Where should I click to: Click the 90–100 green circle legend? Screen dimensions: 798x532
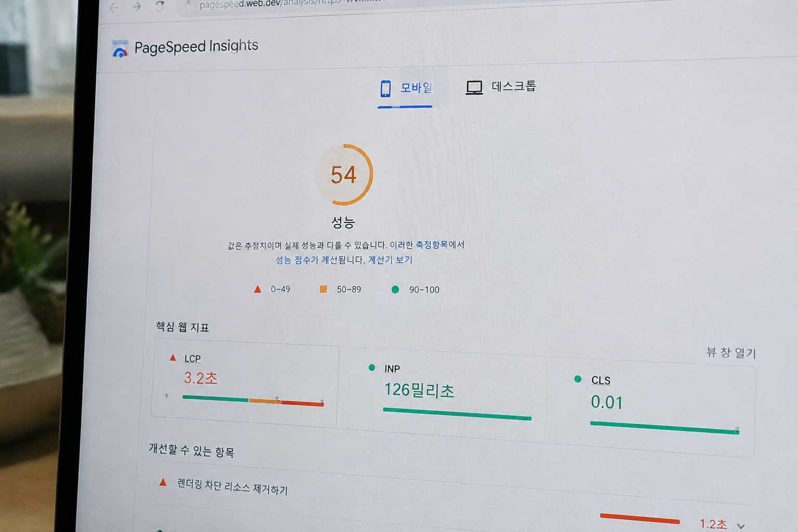point(395,289)
